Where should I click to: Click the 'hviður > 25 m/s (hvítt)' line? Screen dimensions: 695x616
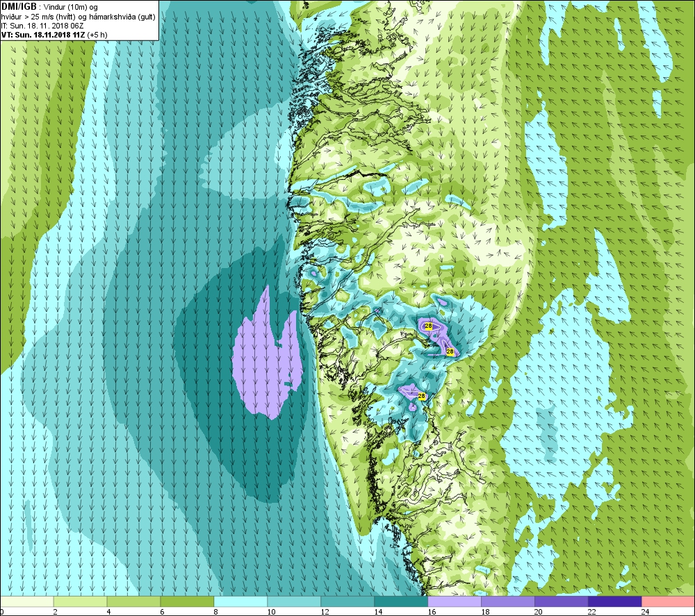pos(38,17)
